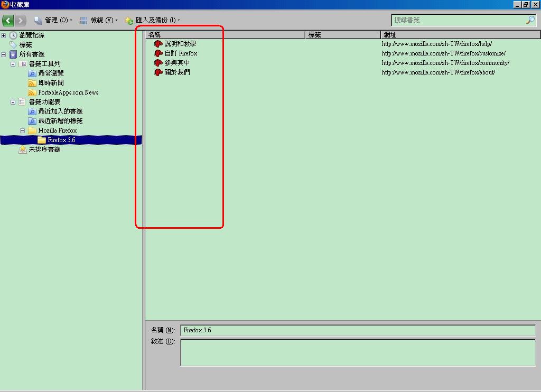
Task: Click the green Back arrow button
Action: 8,21
